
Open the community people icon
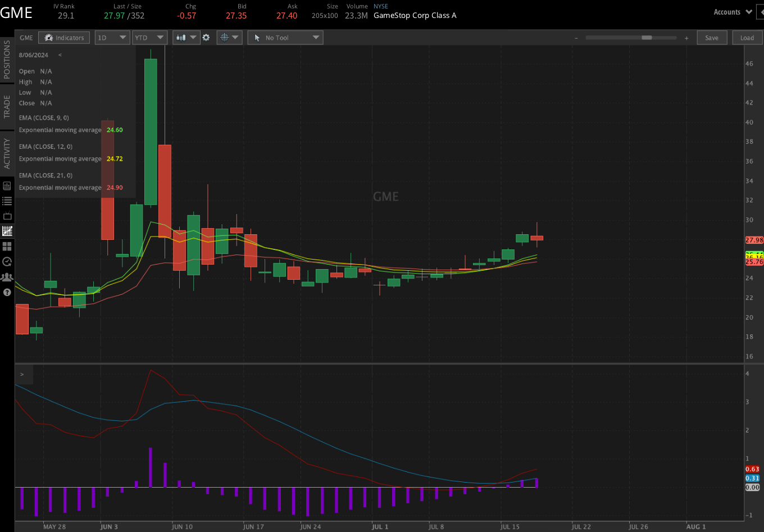pyautogui.click(x=7, y=276)
